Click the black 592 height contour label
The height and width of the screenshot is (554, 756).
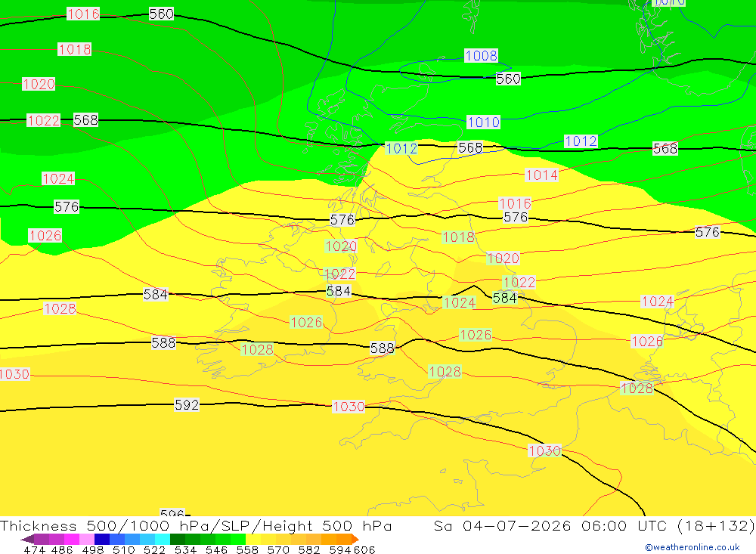pos(187,404)
